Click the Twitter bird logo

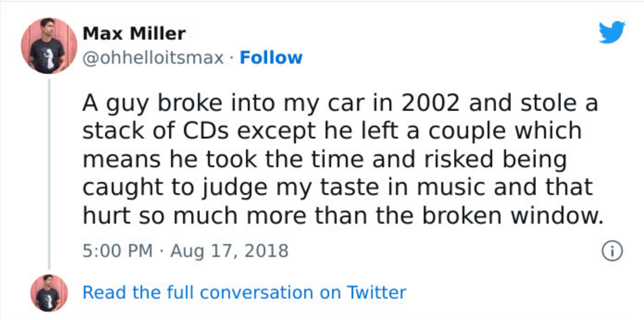(x=612, y=32)
